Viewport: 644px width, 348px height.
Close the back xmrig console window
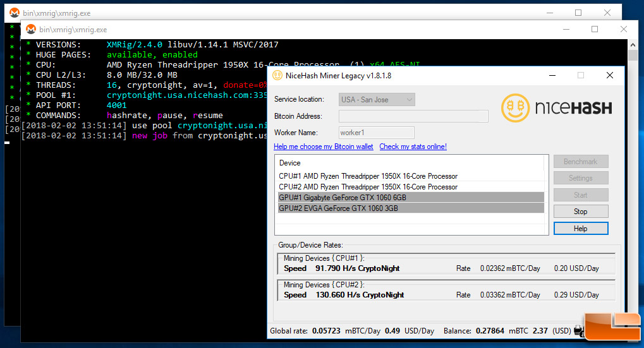pyautogui.click(x=607, y=13)
